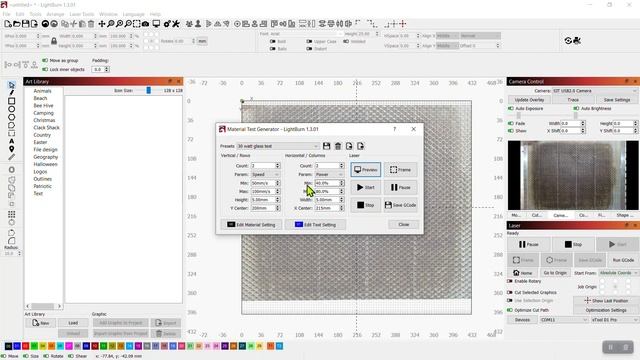Screen dimensions: 640x360
Task: Open the Window menu
Action: 108,14
